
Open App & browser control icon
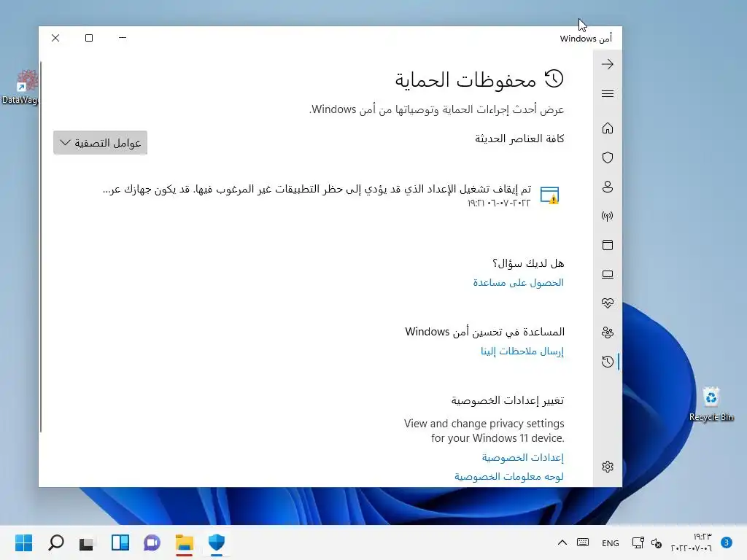click(608, 245)
